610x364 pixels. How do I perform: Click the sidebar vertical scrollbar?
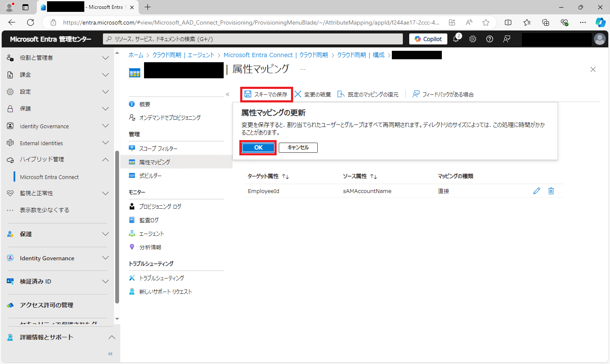(x=117, y=227)
